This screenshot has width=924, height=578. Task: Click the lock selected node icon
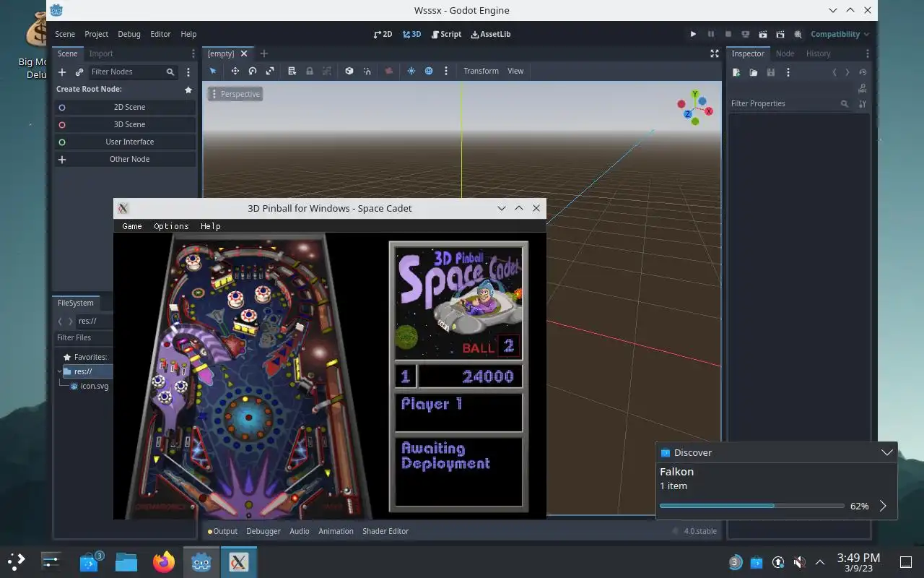[310, 71]
